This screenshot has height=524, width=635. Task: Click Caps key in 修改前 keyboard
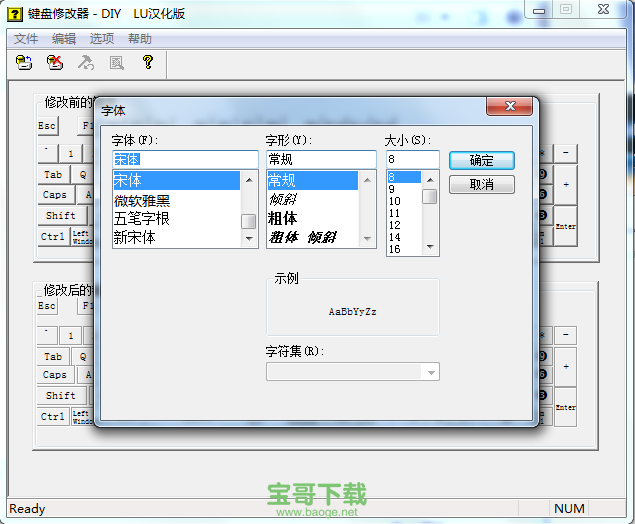point(55,195)
